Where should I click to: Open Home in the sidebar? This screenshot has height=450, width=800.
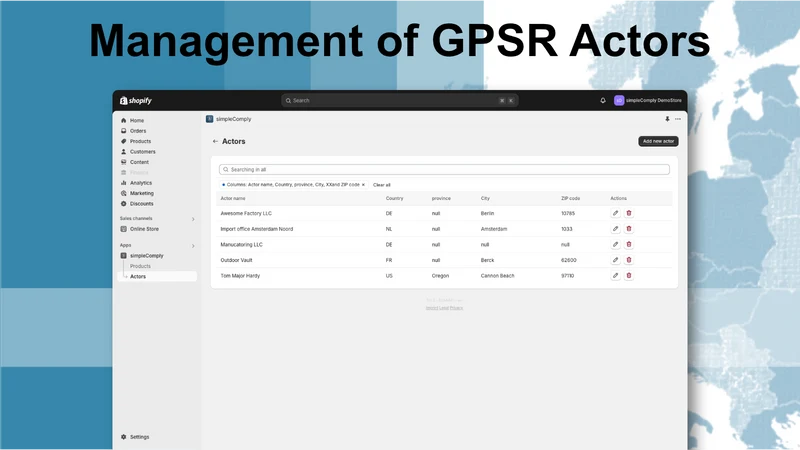[x=137, y=120]
